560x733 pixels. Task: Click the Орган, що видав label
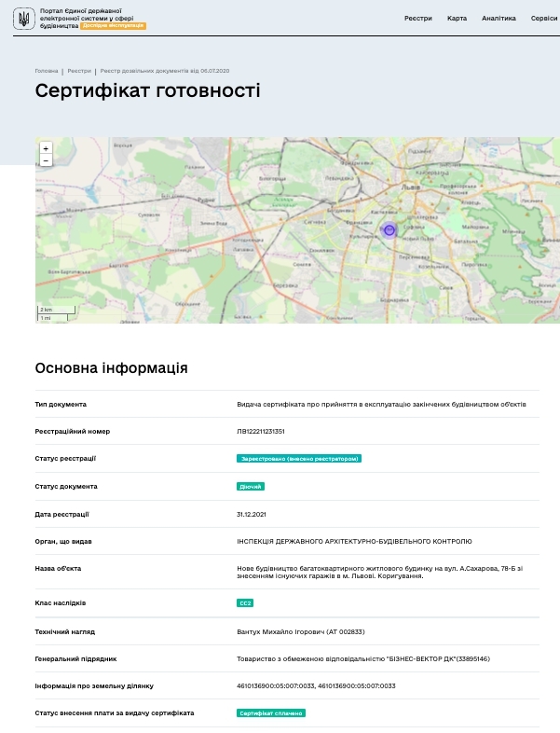tap(63, 541)
